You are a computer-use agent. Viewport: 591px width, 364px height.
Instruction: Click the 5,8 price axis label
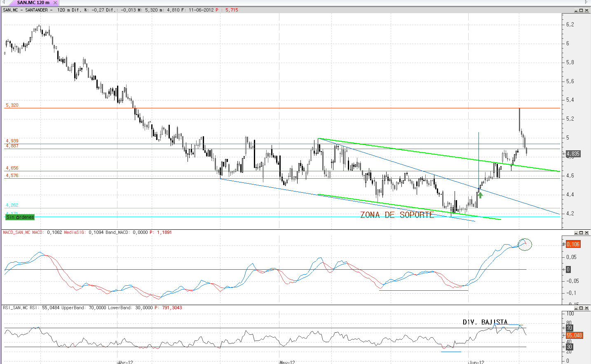pos(570,62)
